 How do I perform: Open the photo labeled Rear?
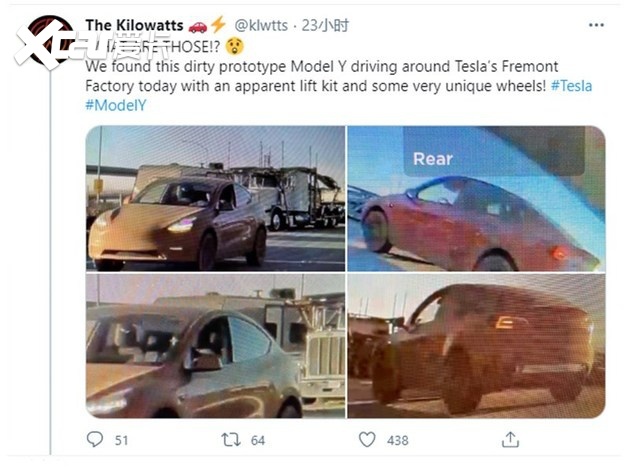coord(476,197)
